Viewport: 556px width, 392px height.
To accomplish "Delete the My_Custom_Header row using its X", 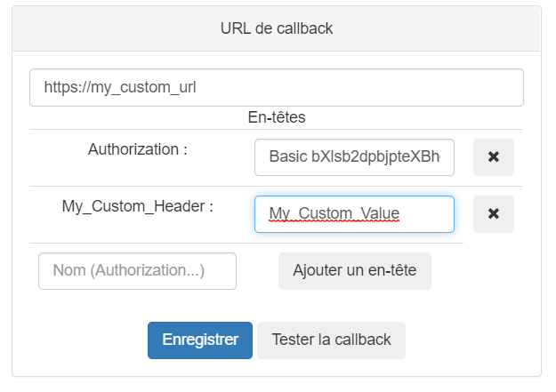I will (493, 214).
